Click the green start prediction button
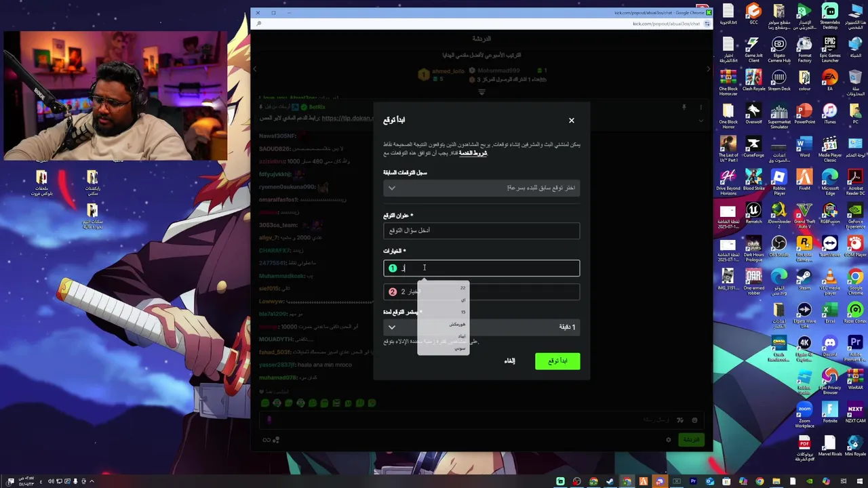This screenshot has width=868, height=488. (557, 361)
